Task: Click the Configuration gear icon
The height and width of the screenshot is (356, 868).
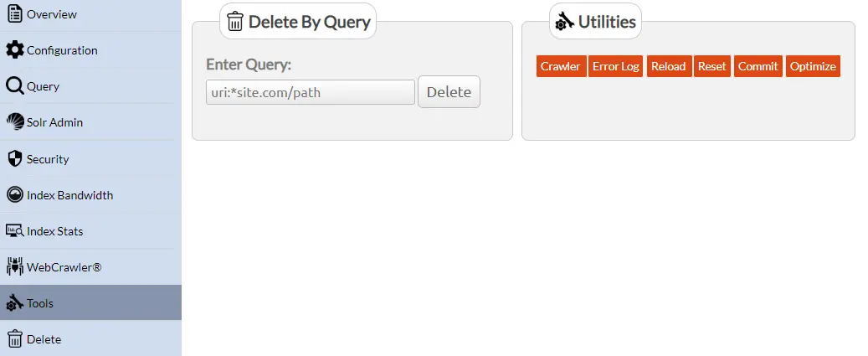Action: 14,50
